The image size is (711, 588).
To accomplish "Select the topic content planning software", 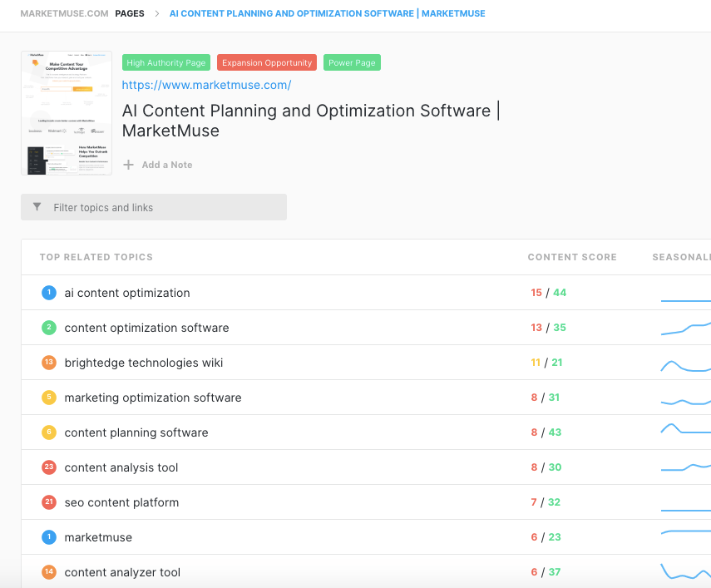I will click(x=136, y=432).
